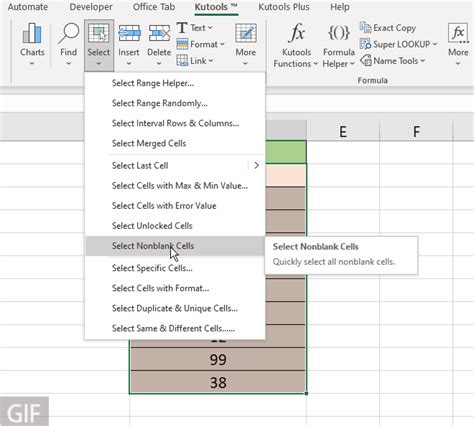This screenshot has height=426, width=474.
Task: Switch to the Developer tab
Action: [91, 7]
